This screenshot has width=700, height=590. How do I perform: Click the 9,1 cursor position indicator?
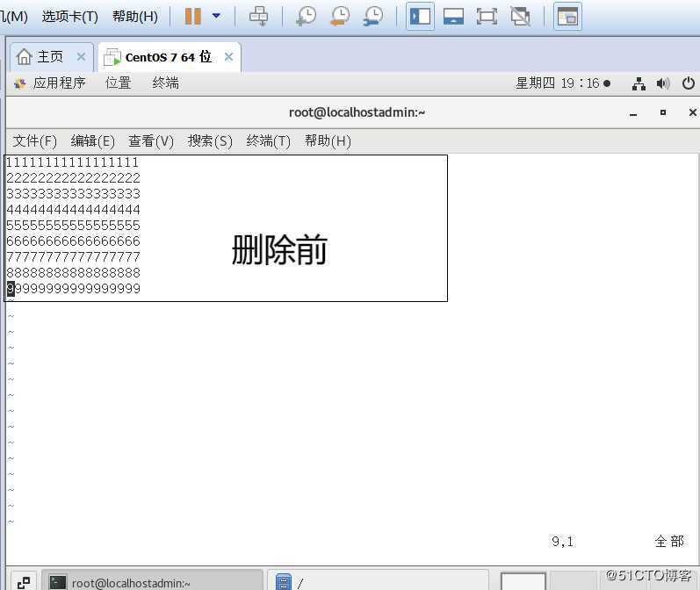[x=562, y=542]
